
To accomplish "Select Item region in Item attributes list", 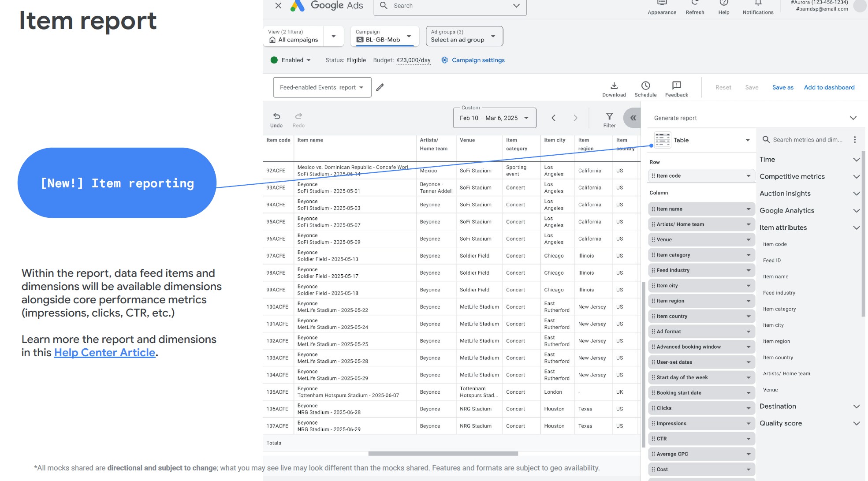I will tap(776, 341).
